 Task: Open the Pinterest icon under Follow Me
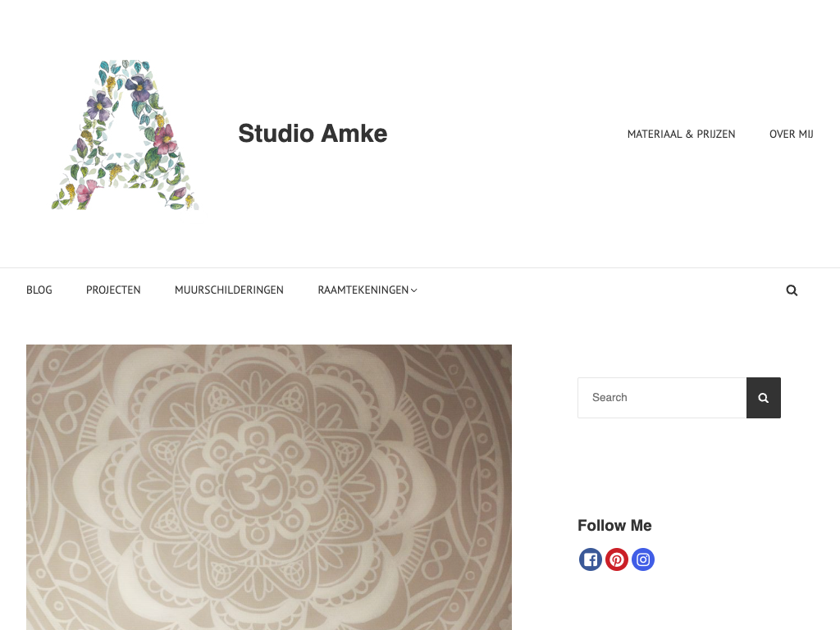click(617, 559)
